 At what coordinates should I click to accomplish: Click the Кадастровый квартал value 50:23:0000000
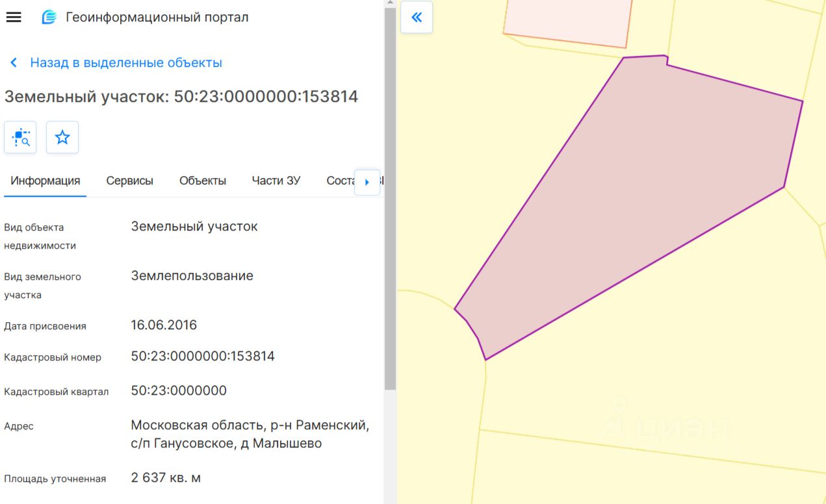point(179,390)
